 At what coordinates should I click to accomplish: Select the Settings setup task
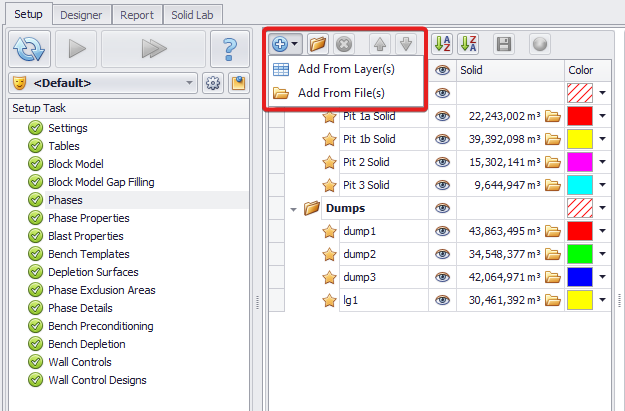[x=68, y=128]
